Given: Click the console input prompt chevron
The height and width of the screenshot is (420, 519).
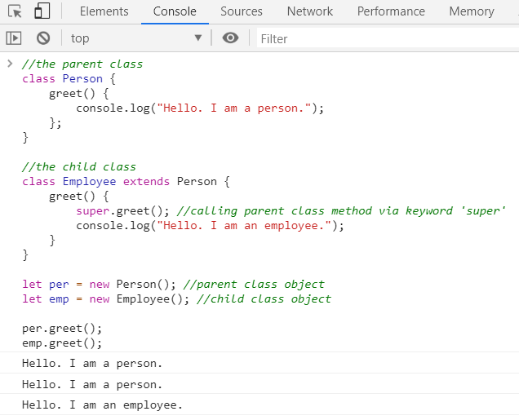Looking at the screenshot, I should [x=10, y=64].
